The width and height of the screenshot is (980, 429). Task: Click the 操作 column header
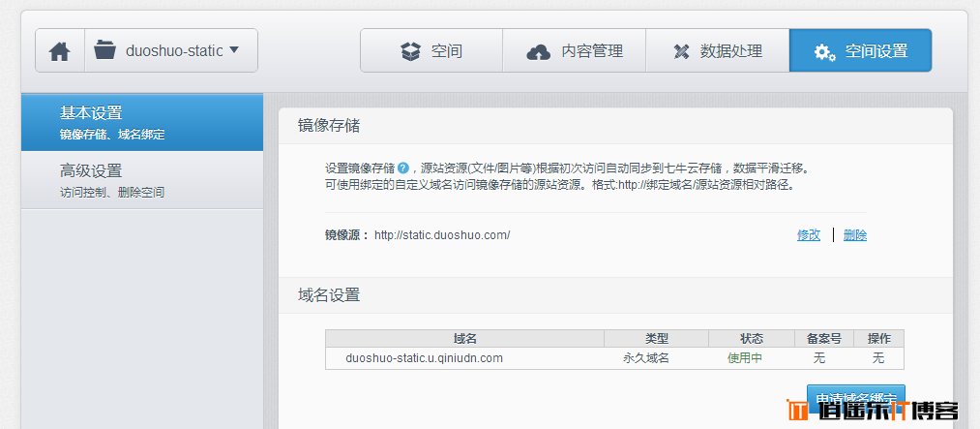[878, 339]
